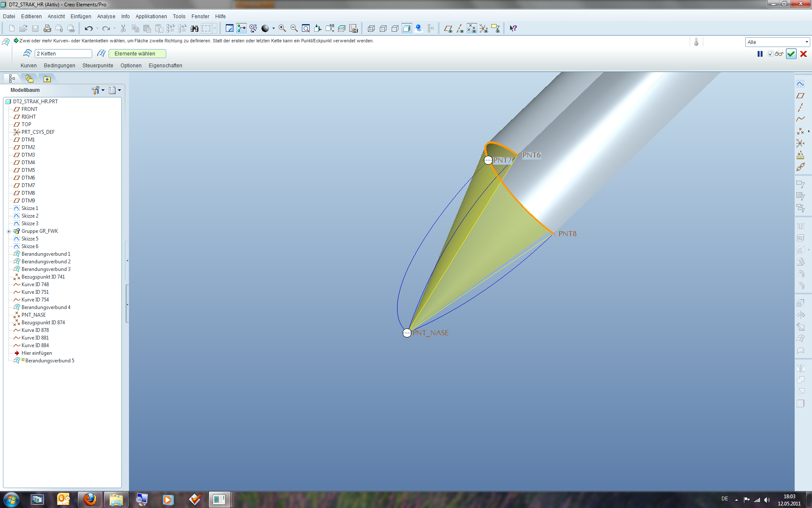Select wireframe display style icon
This screenshot has height=508, width=812.
click(x=371, y=28)
